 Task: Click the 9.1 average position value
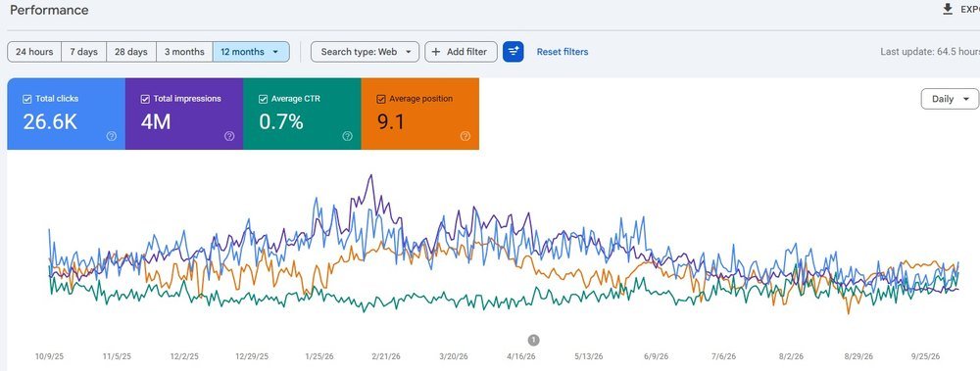[391, 121]
